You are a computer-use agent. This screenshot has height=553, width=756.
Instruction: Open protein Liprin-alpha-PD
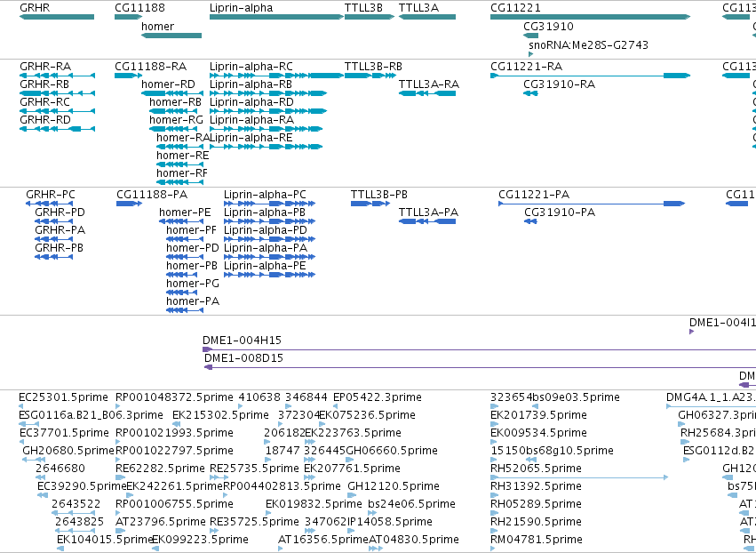click(266, 230)
